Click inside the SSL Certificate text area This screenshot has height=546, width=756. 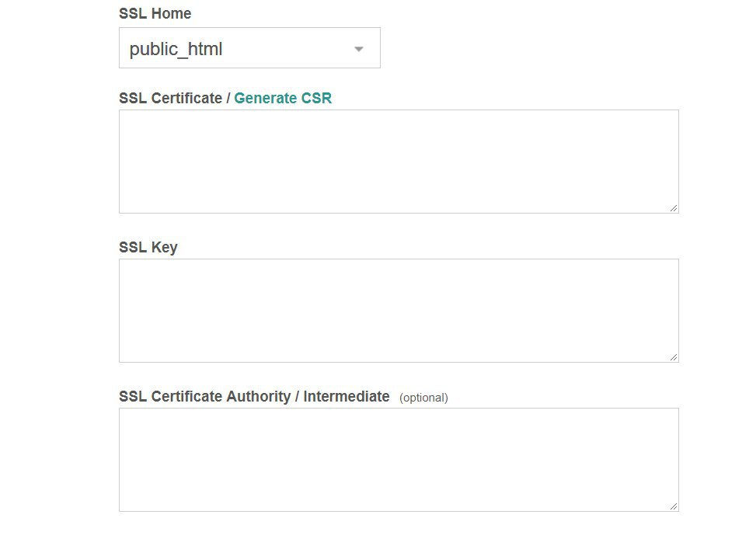click(x=399, y=162)
